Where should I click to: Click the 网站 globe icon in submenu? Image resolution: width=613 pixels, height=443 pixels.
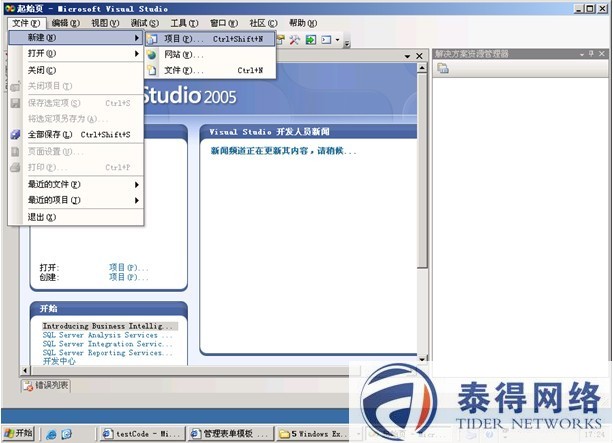[x=152, y=55]
